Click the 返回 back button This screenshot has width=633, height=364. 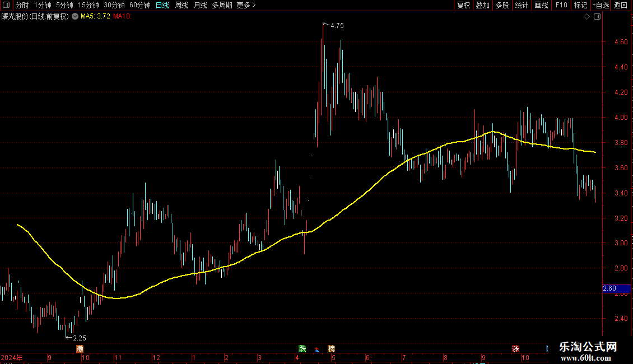pos(621,5)
